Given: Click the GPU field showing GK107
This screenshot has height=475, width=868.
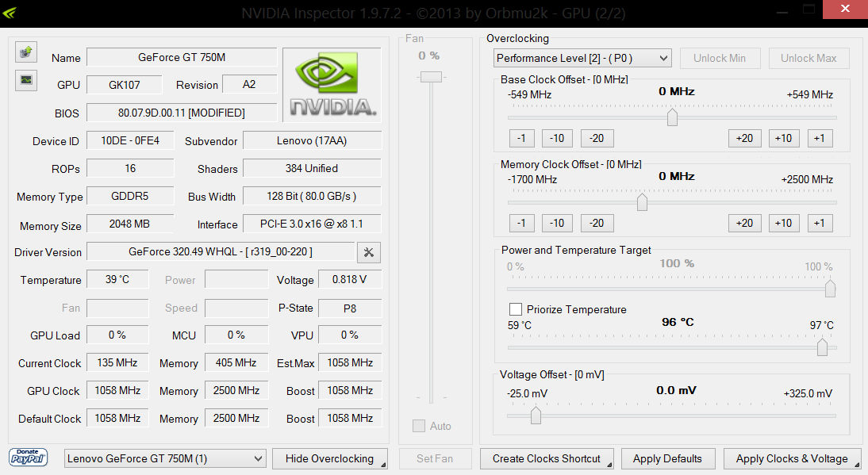Looking at the screenshot, I should (124, 85).
